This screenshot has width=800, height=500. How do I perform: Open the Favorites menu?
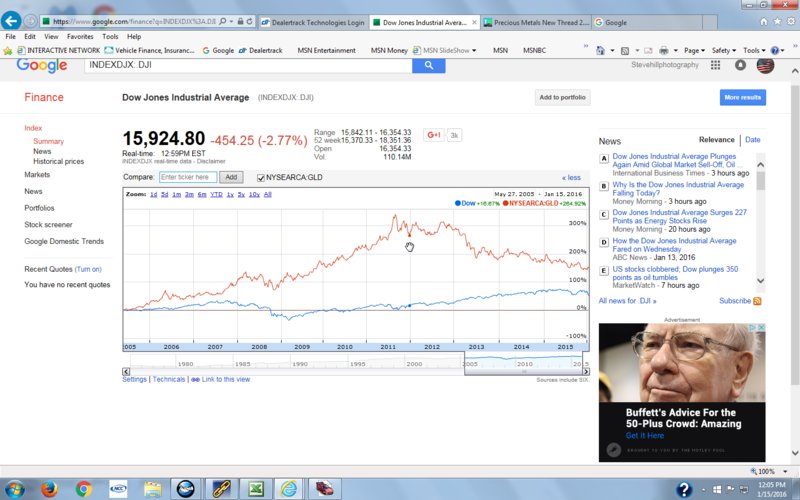pyautogui.click(x=80, y=37)
